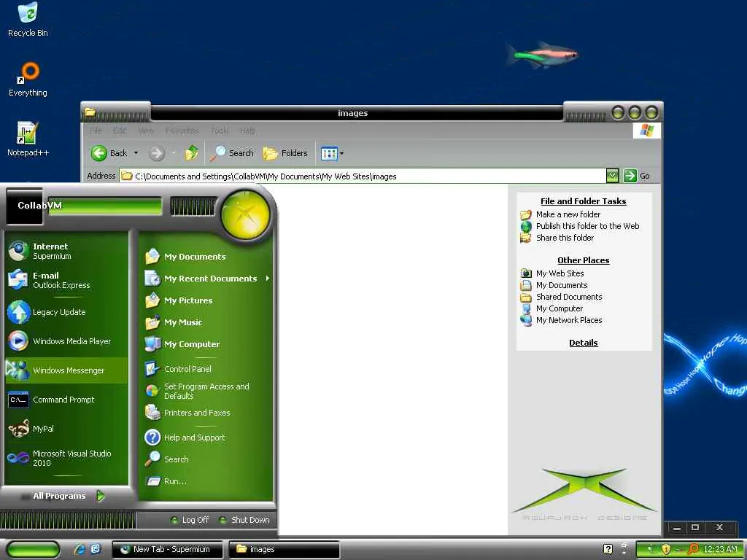Click the Forward arrow in Explorer toolbar

[x=156, y=153]
